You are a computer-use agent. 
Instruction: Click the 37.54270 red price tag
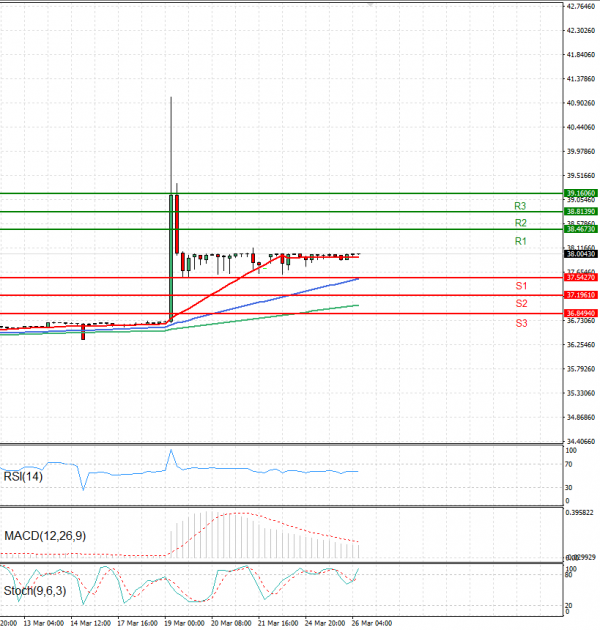[x=580, y=277]
